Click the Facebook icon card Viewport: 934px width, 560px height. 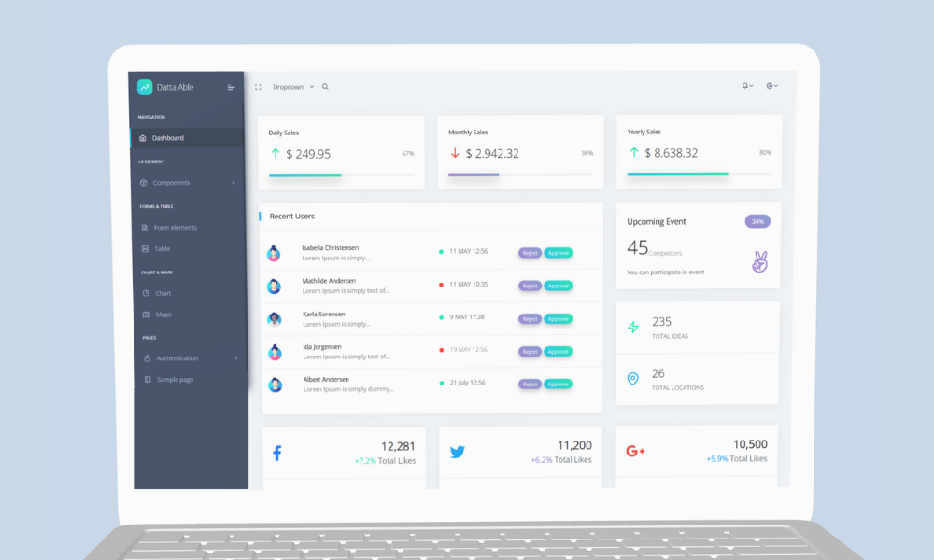point(276,454)
